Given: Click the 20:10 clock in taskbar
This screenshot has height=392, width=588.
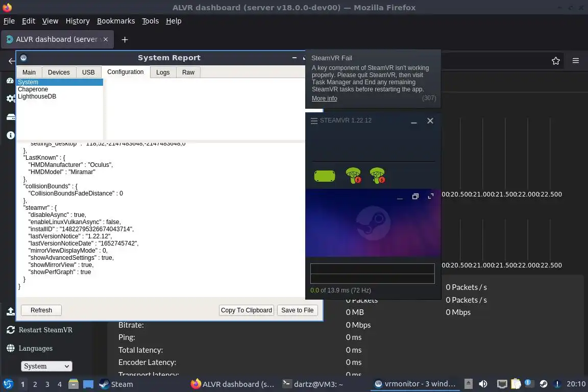Looking at the screenshot, I should (576, 384).
